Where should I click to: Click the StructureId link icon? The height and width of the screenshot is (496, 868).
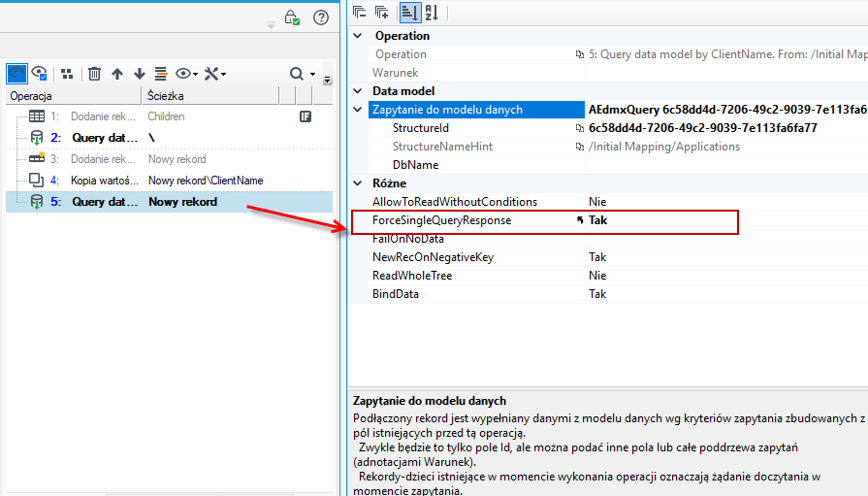(x=580, y=128)
